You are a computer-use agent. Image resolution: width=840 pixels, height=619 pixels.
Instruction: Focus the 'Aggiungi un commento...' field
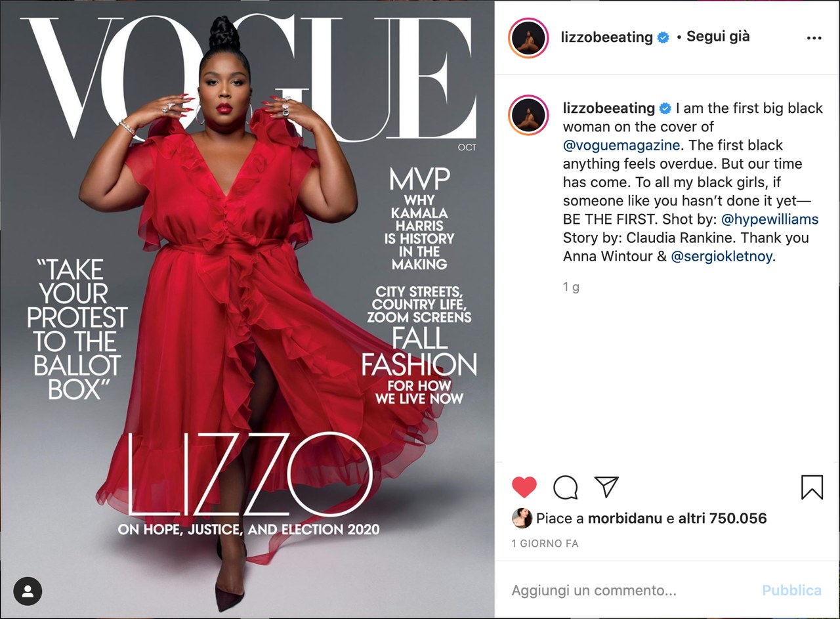[630, 591]
